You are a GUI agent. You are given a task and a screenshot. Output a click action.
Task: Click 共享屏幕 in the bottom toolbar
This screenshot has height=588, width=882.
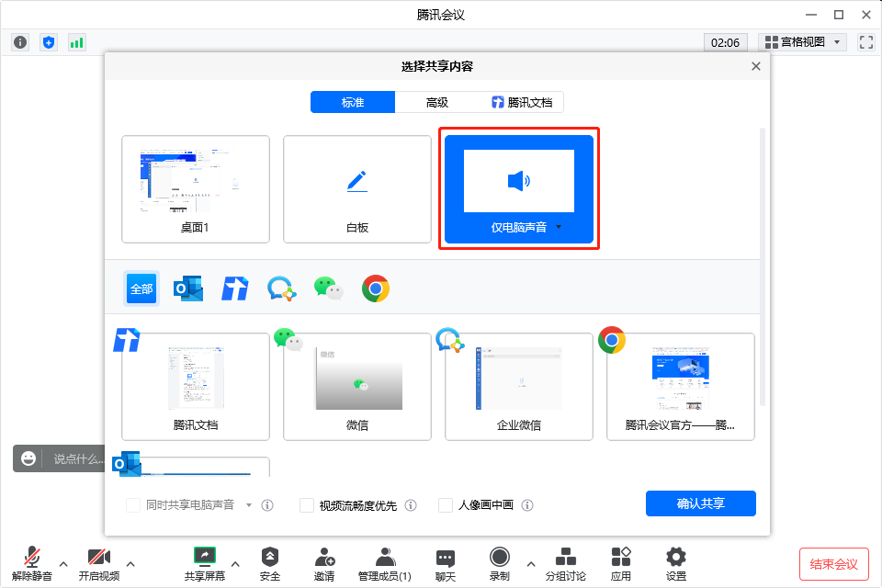click(x=205, y=564)
